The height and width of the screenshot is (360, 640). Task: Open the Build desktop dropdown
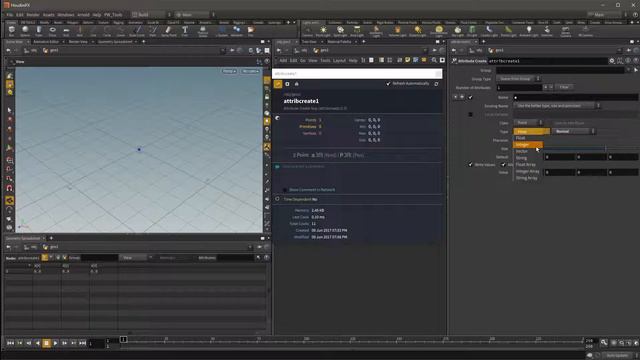point(150,14)
